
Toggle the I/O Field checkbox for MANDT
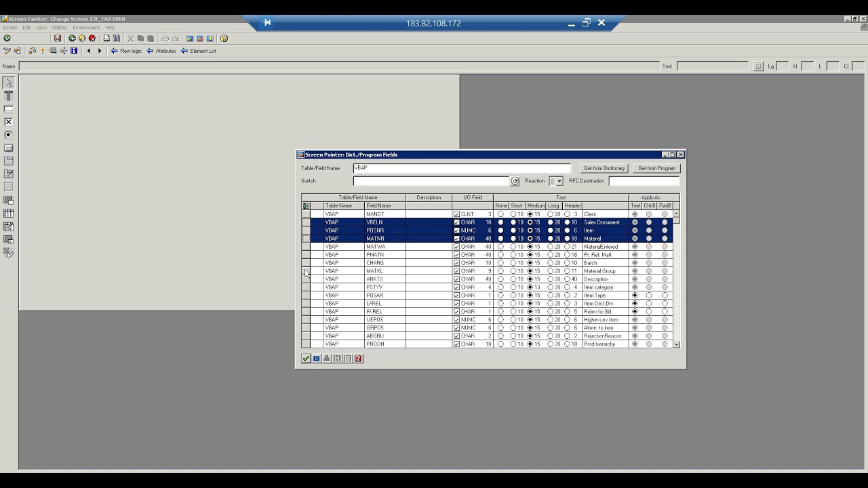coord(456,214)
